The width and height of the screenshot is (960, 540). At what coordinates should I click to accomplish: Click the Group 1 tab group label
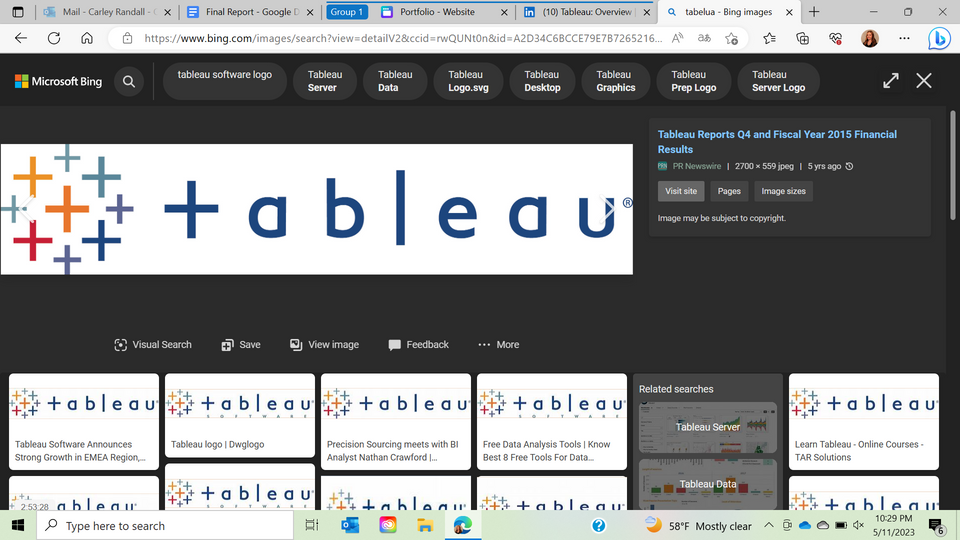click(347, 12)
